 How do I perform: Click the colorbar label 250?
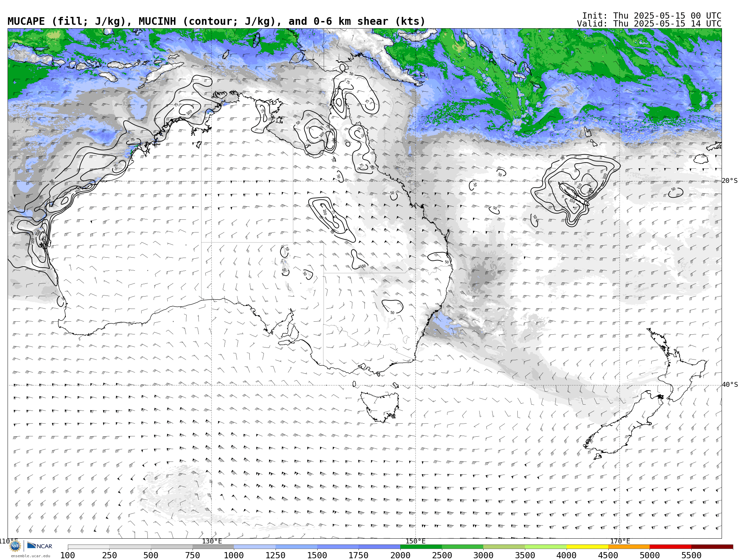109,556
